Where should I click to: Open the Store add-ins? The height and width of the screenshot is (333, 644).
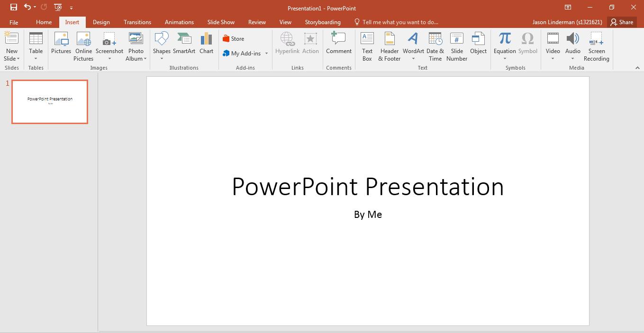(x=234, y=38)
